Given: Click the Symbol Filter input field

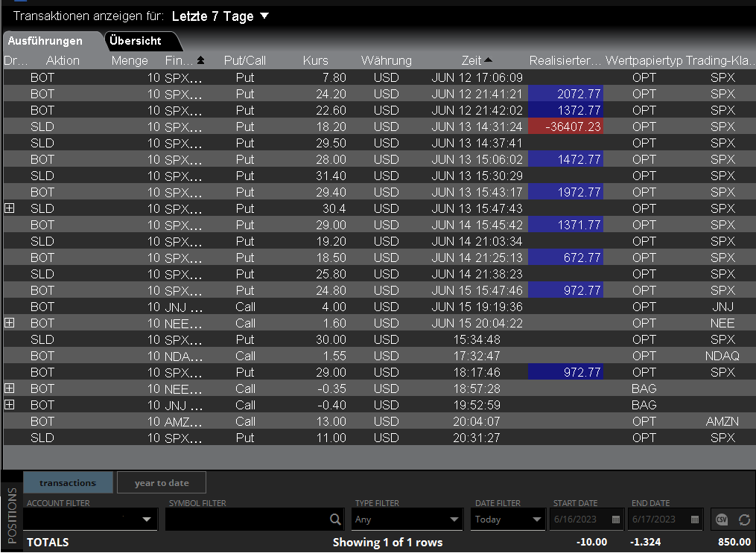Looking at the screenshot, I should click(x=246, y=520).
